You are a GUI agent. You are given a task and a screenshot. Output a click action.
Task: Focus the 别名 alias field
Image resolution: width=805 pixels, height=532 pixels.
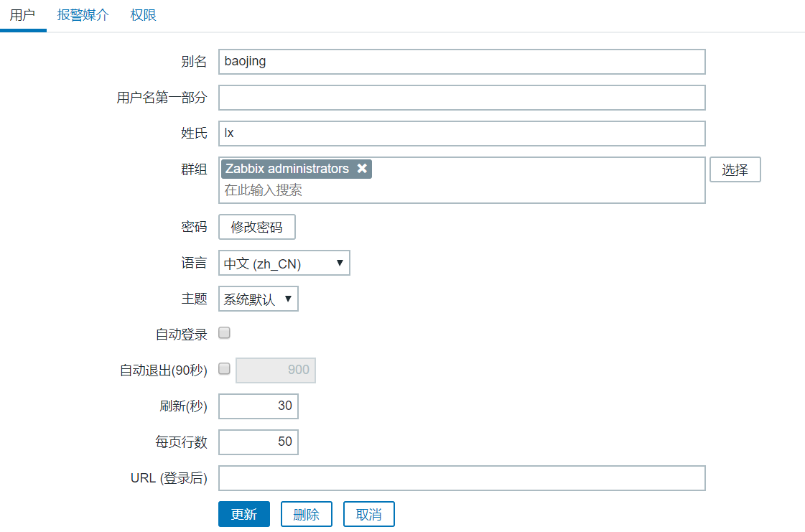tap(461, 62)
